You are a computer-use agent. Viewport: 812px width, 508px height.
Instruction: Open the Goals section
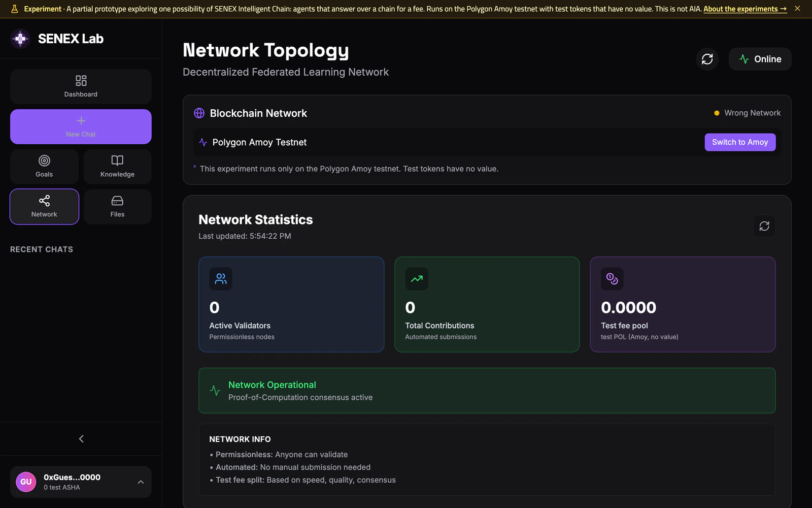pos(44,167)
